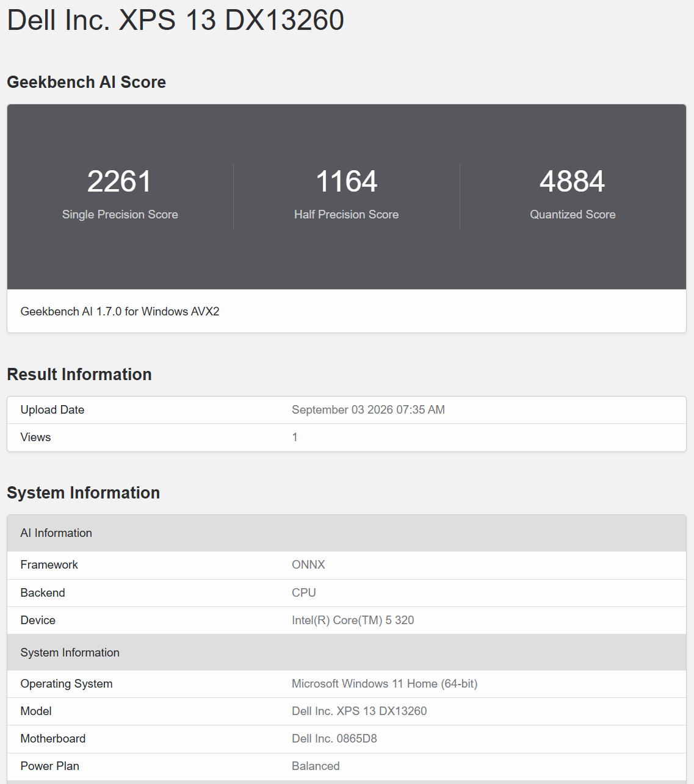Click the Backend label

click(x=43, y=593)
